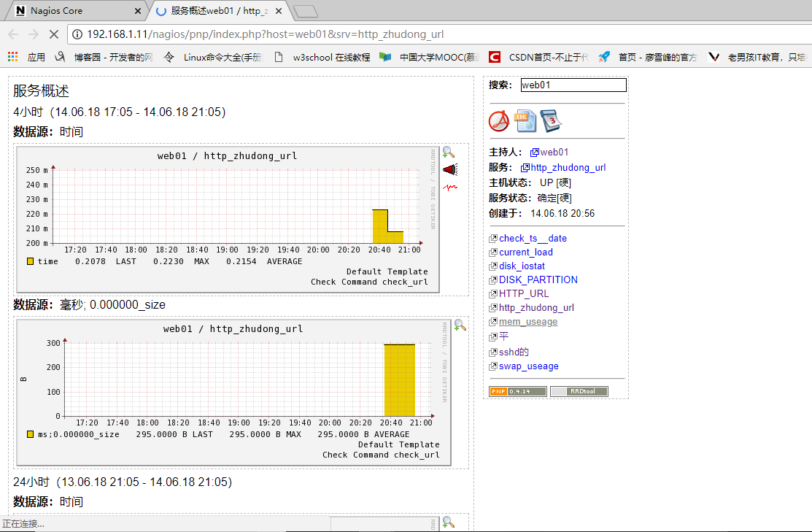Click the 服务概述 heading
Viewport: 812px width, 532px height.
point(41,91)
